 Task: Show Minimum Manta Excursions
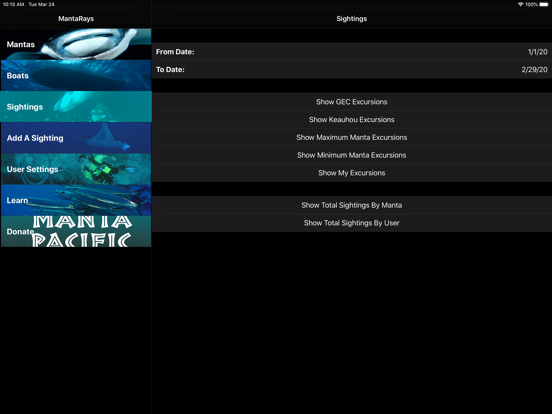pos(352,155)
